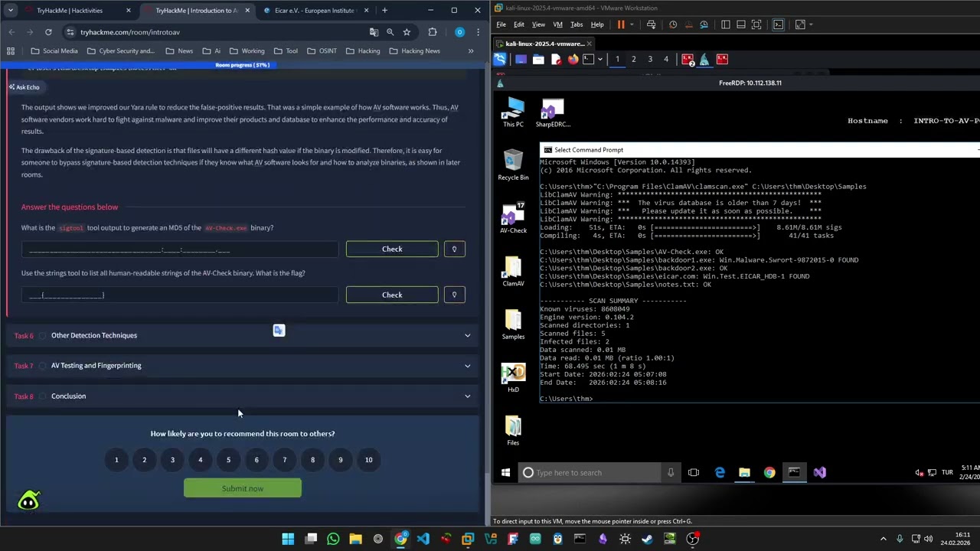980x551 pixels.
Task: Toggle VMware full screen mode icon
Action: click(756, 24)
